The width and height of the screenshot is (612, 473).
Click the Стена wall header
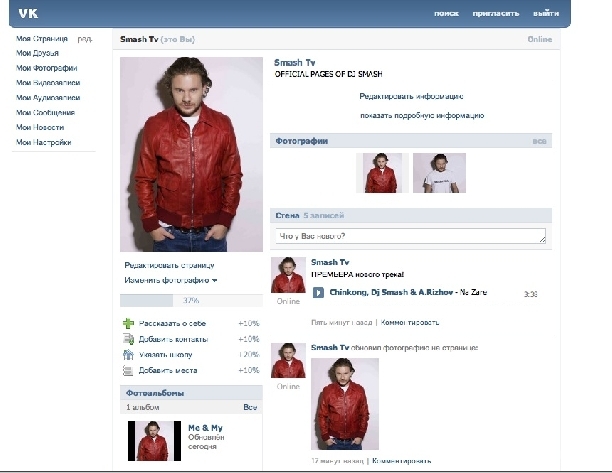coord(287,215)
